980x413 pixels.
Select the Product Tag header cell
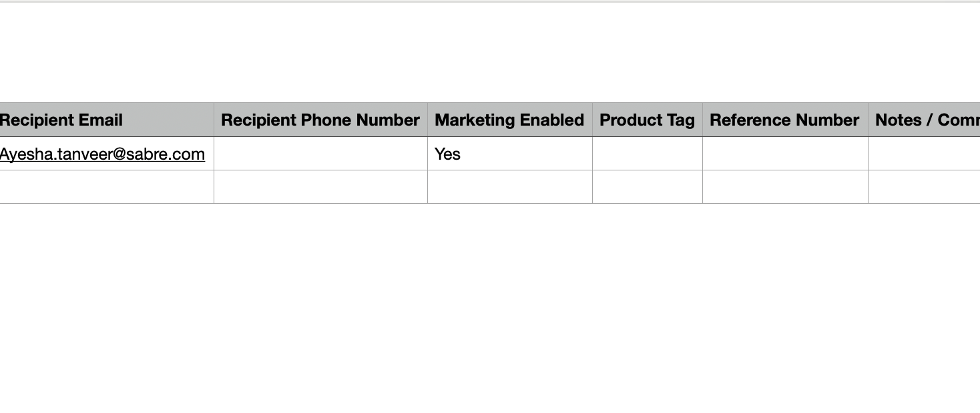648,120
